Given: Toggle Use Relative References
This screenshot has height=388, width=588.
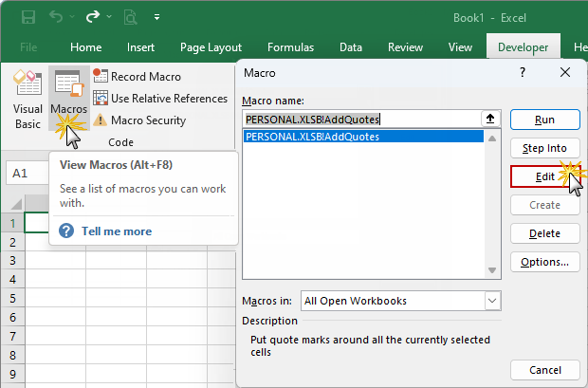Looking at the screenshot, I should (160, 98).
